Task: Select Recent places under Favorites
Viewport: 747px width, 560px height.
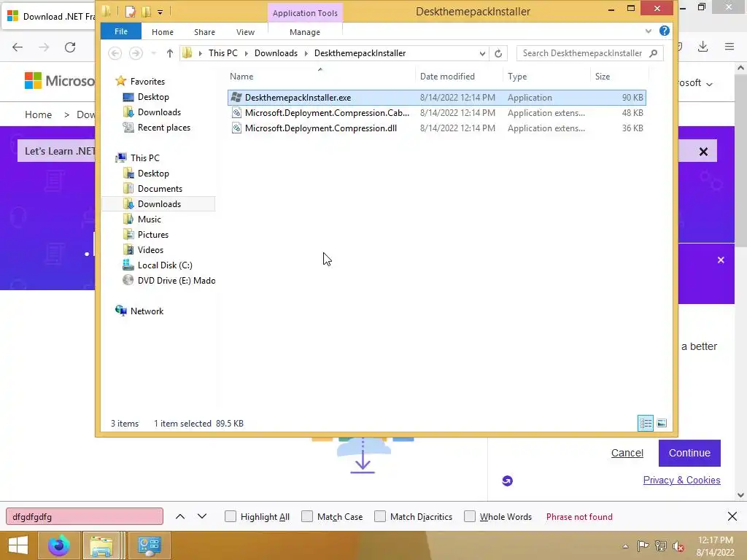Action: point(163,128)
